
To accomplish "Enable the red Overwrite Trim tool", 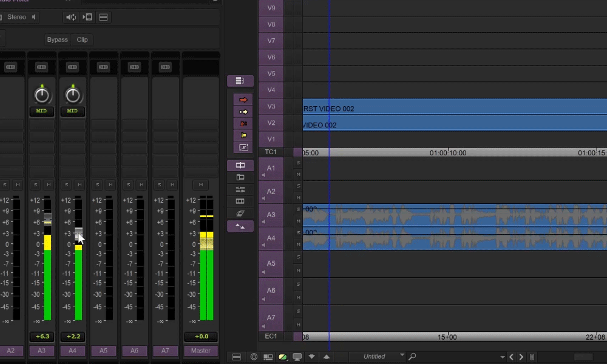I will tap(243, 123).
